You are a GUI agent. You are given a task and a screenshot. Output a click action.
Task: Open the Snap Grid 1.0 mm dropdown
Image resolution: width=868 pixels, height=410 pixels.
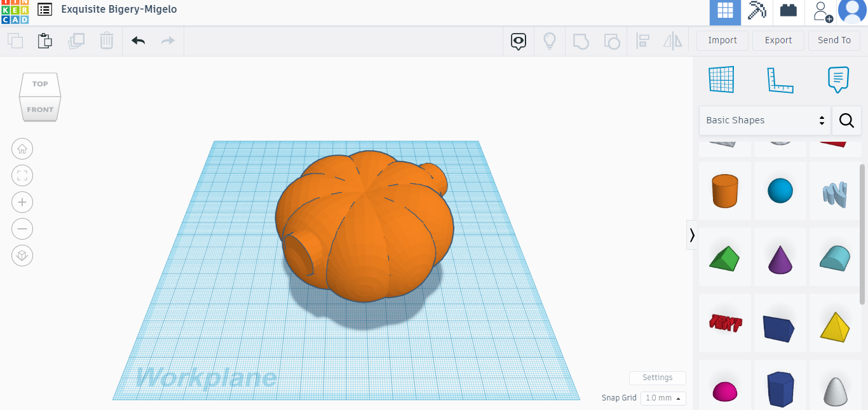663,398
